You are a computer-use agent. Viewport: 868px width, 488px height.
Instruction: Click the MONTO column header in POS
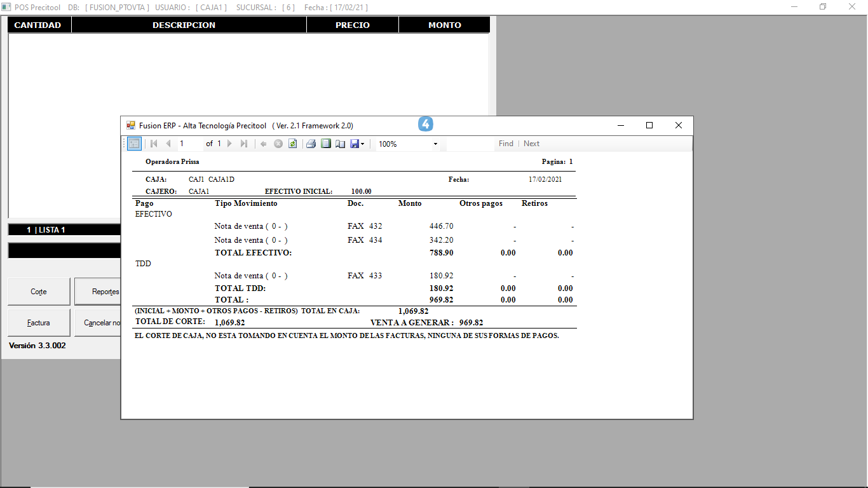[x=444, y=25]
